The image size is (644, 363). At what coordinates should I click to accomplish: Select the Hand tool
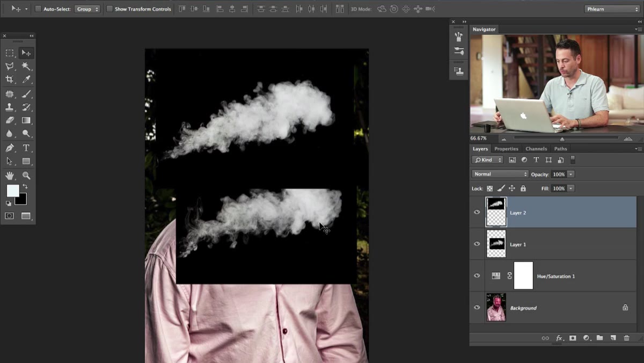pos(10,176)
